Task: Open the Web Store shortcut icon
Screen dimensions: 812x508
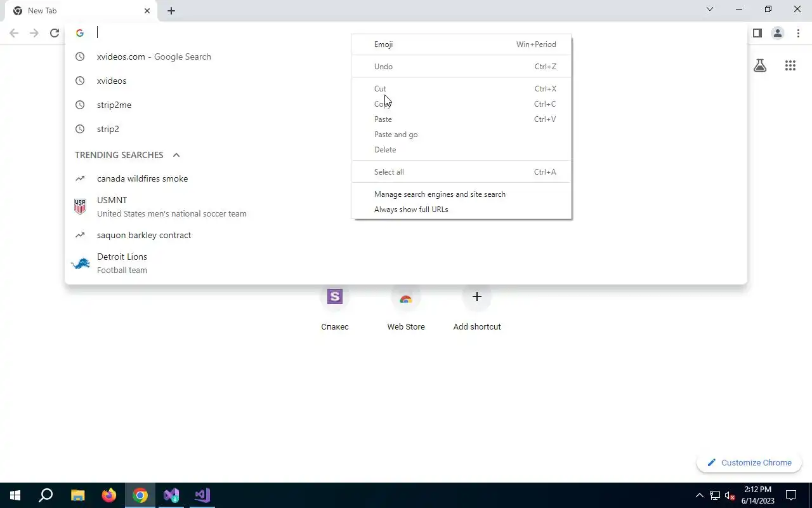Action: 406,297
